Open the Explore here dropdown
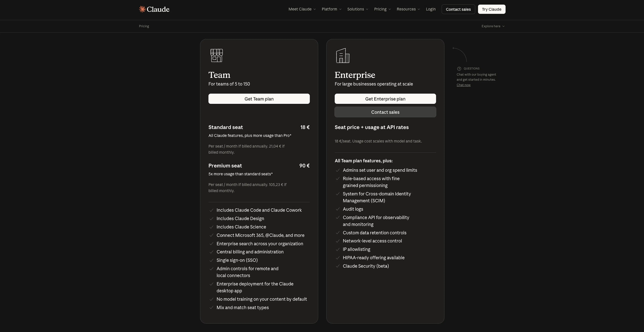This screenshot has width=644, height=332. click(493, 26)
